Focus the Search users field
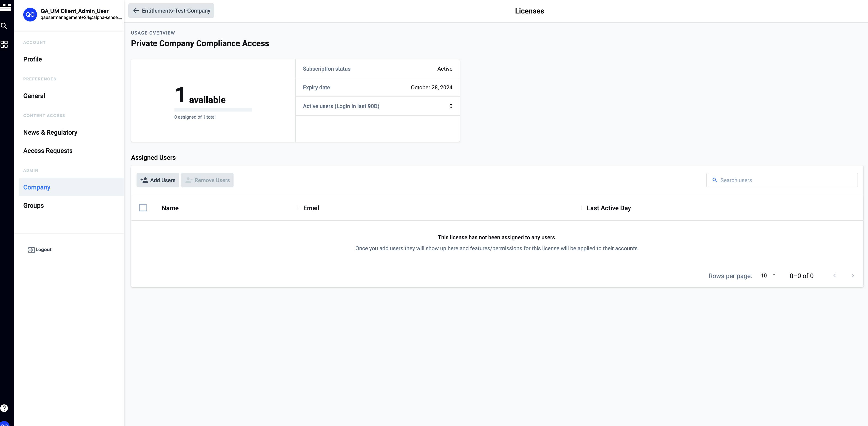 782,180
